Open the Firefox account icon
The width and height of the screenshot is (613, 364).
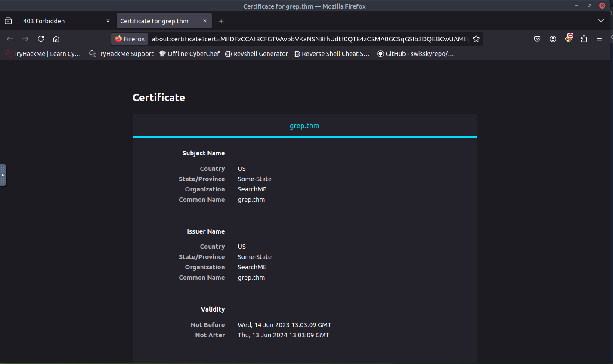click(x=553, y=39)
